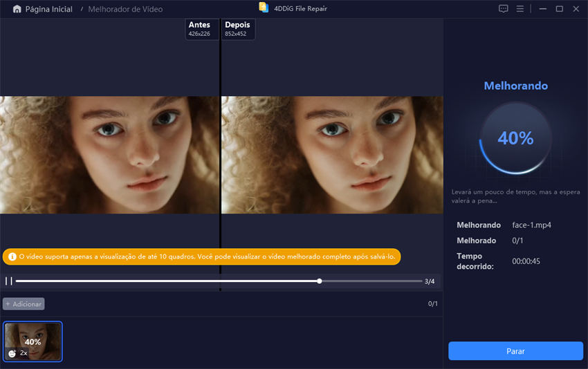Click the face enhancement icon on the thumbnail
The image size is (588, 369).
(x=12, y=352)
